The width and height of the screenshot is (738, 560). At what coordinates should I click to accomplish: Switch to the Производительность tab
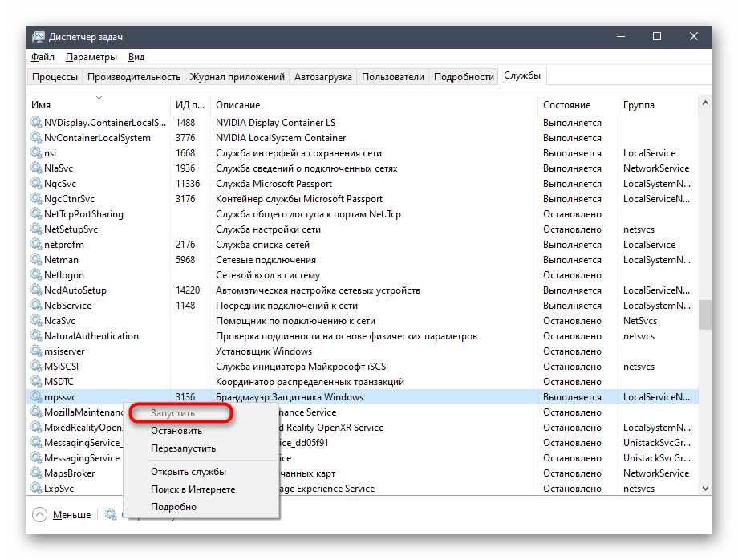coord(133,77)
